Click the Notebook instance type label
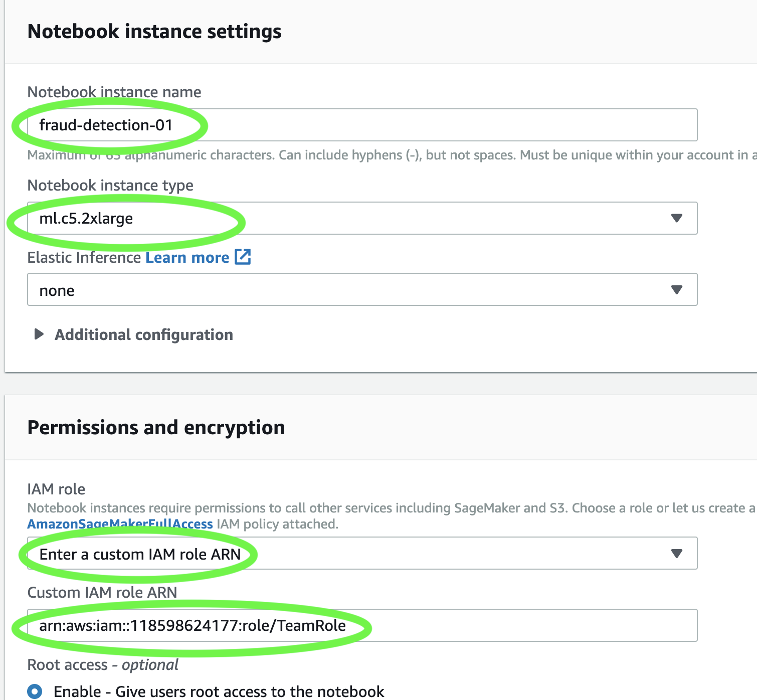This screenshot has width=757, height=700. 110,186
